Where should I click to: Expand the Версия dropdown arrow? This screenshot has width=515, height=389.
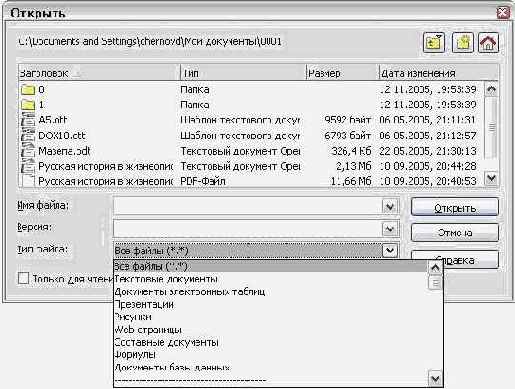pyautogui.click(x=389, y=229)
